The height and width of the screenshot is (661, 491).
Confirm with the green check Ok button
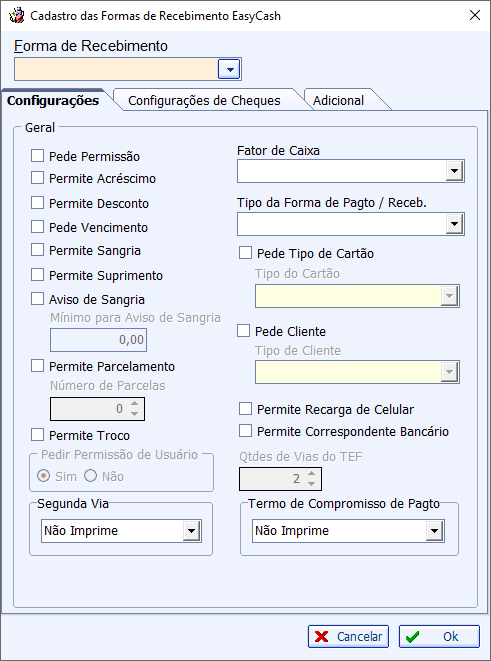pos(439,636)
